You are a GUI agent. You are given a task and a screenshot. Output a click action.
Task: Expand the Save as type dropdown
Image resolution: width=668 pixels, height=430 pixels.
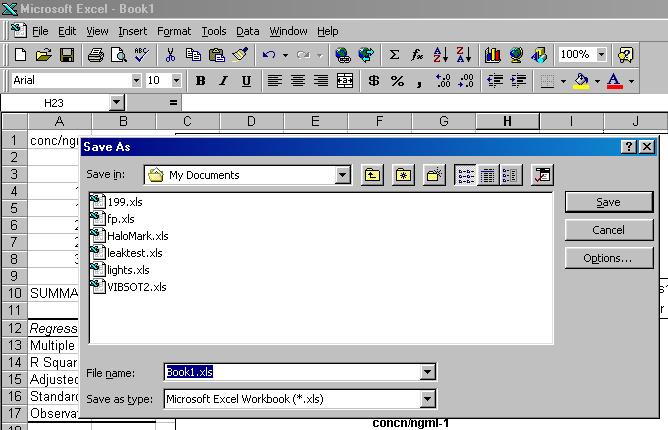coord(427,399)
